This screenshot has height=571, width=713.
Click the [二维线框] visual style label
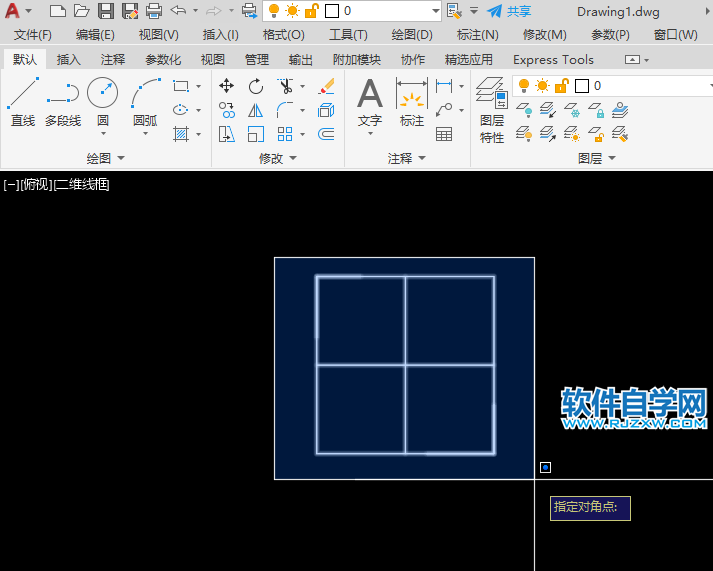tap(81, 184)
